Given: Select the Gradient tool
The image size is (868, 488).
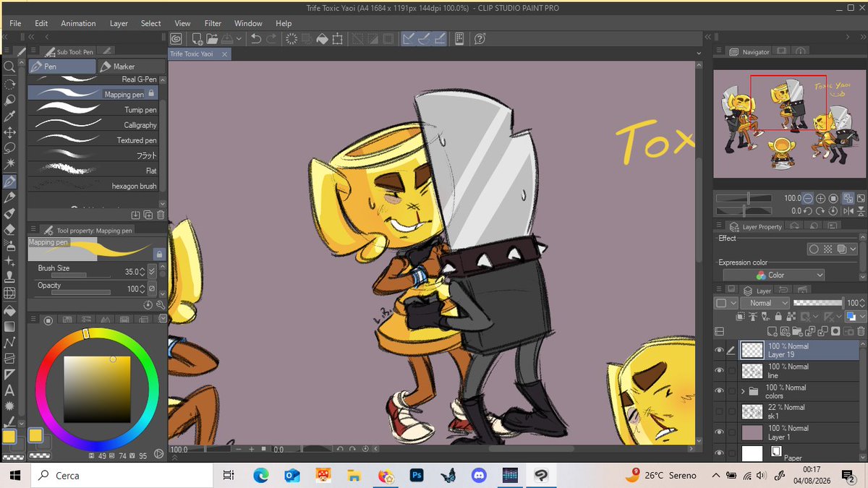Looking at the screenshot, I should tap(9, 326).
